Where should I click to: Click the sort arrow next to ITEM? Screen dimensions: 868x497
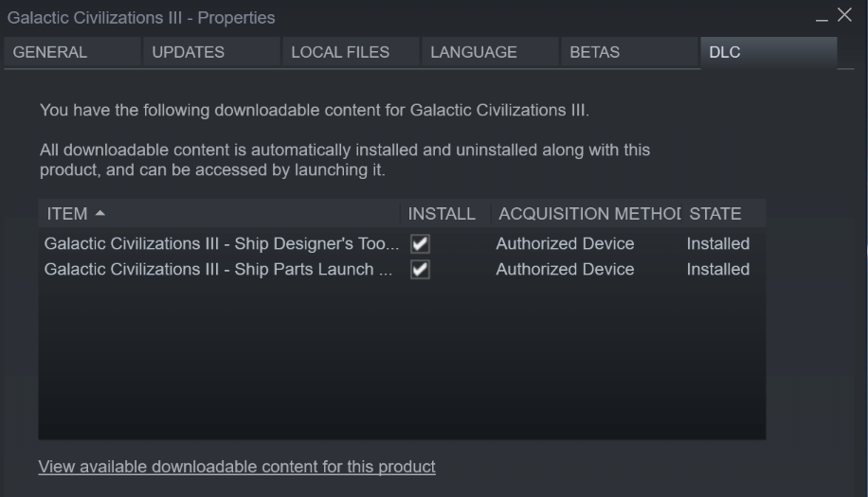click(100, 214)
